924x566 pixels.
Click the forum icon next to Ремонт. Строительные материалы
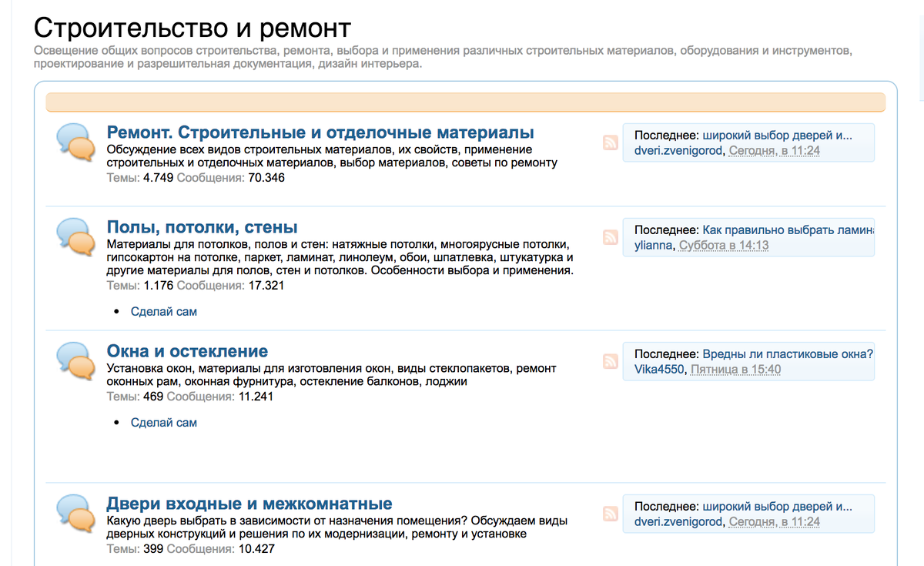(x=75, y=141)
